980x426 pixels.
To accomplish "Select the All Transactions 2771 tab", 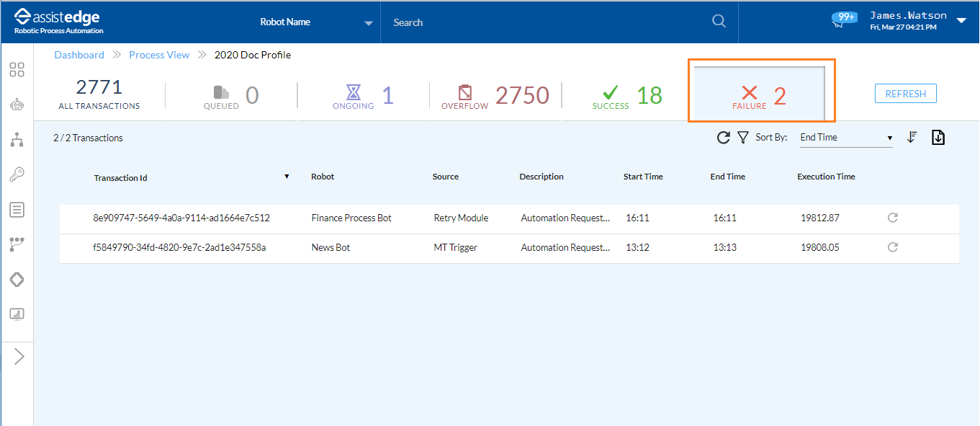I will [x=99, y=94].
